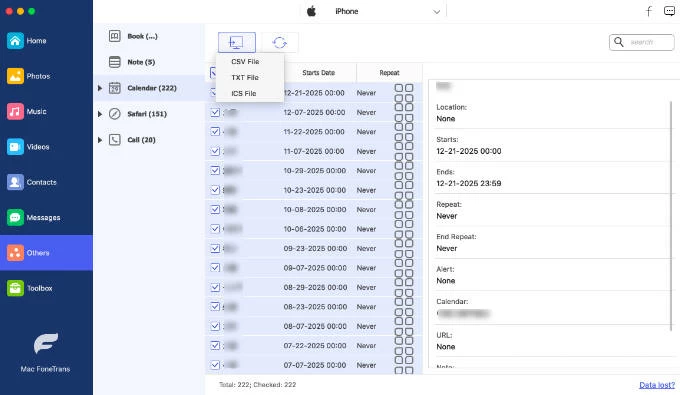
Task: Click the Mac FoneTrans logo
Action: (x=46, y=344)
